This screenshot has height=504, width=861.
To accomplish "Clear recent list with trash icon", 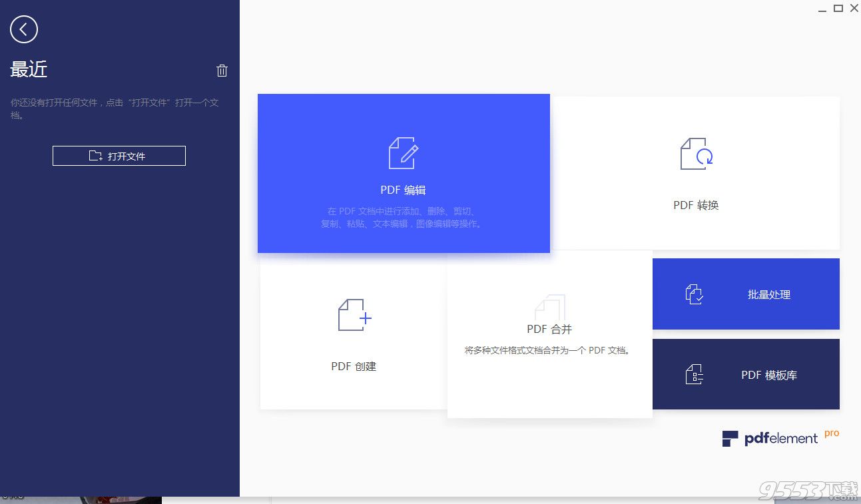I will tap(222, 70).
